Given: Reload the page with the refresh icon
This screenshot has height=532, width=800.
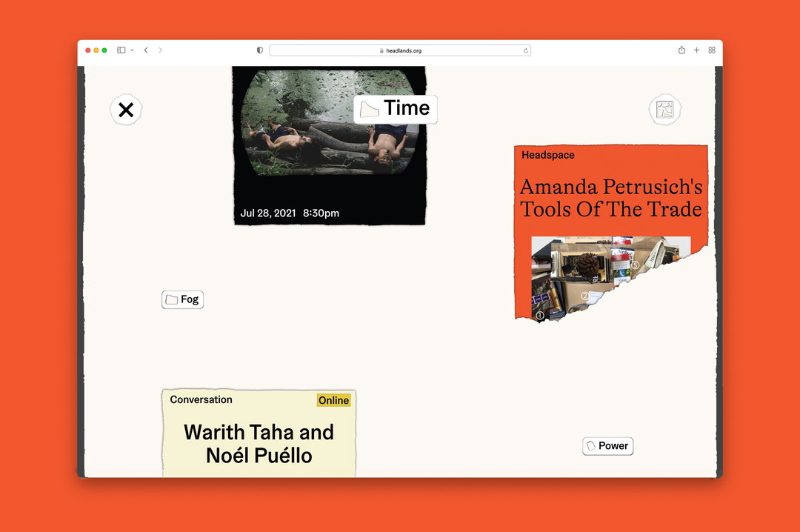Looking at the screenshot, I should tap(525, 50).
